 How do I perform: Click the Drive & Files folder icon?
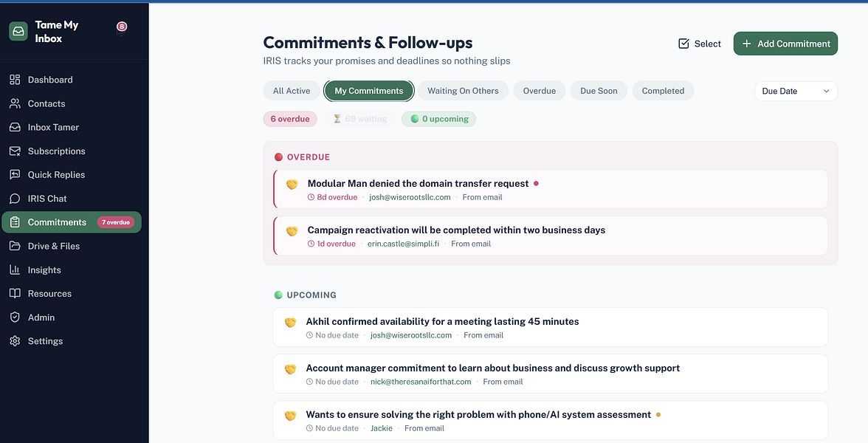pos(15,246)
